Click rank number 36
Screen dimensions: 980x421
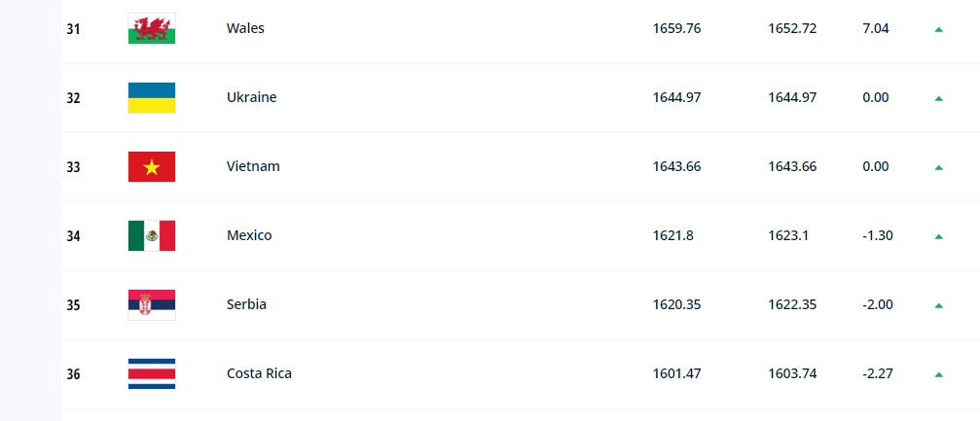coord(73,373)
